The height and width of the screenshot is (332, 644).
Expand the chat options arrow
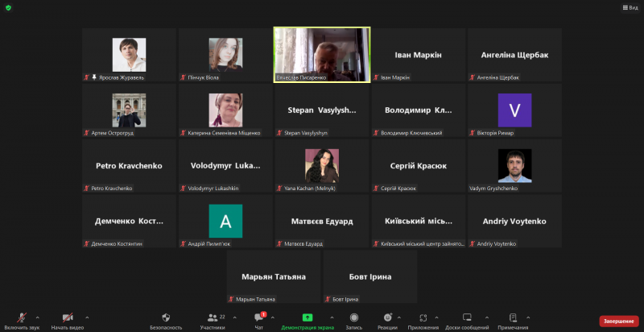point(273,317)
